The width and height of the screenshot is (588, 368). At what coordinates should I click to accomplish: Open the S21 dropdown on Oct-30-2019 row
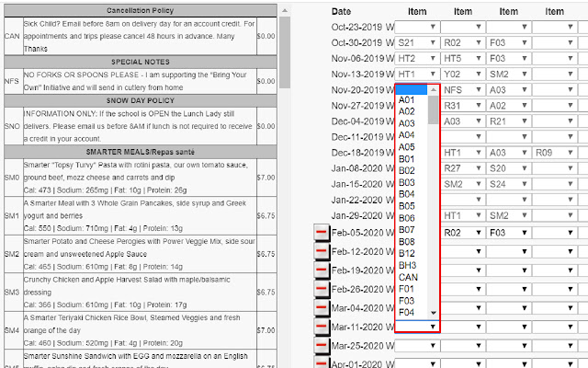(x=416, y=43)
